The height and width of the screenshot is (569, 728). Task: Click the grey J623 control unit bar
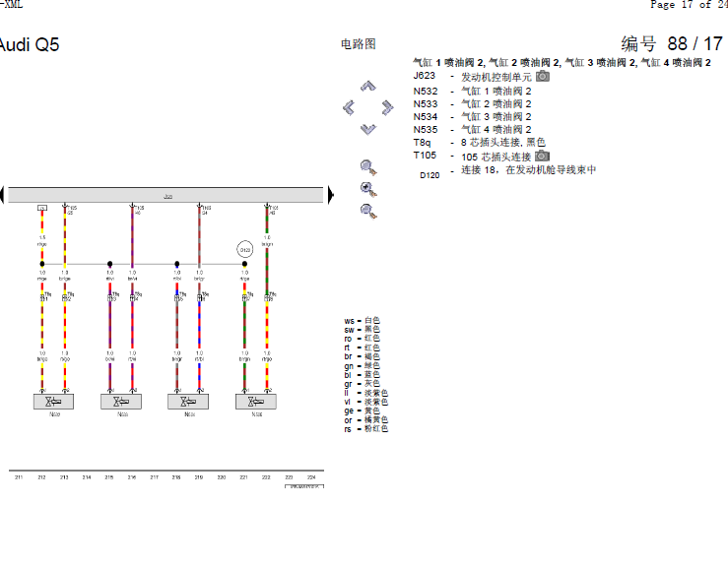pyautogui.click(x=165, y=195)
